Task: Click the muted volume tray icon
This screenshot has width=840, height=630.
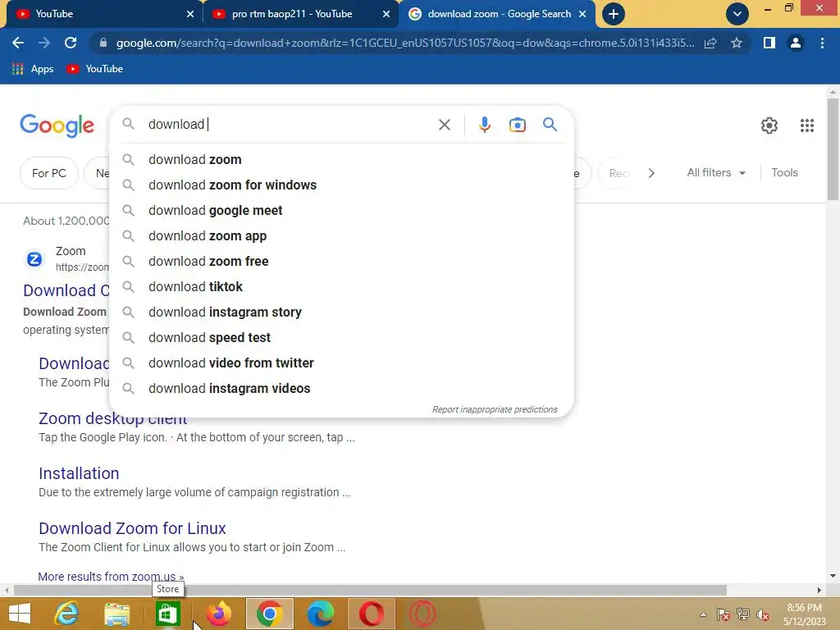Action: click(x=762, y=614)
